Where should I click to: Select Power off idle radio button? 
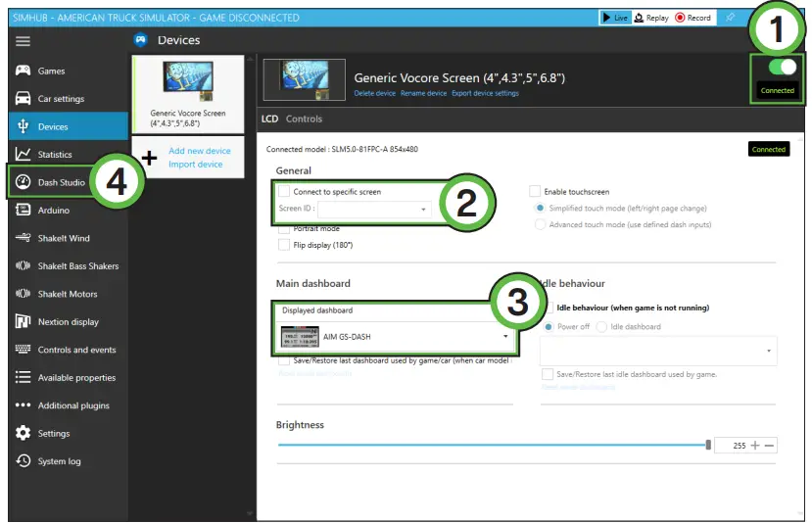(x=549, y=327)
